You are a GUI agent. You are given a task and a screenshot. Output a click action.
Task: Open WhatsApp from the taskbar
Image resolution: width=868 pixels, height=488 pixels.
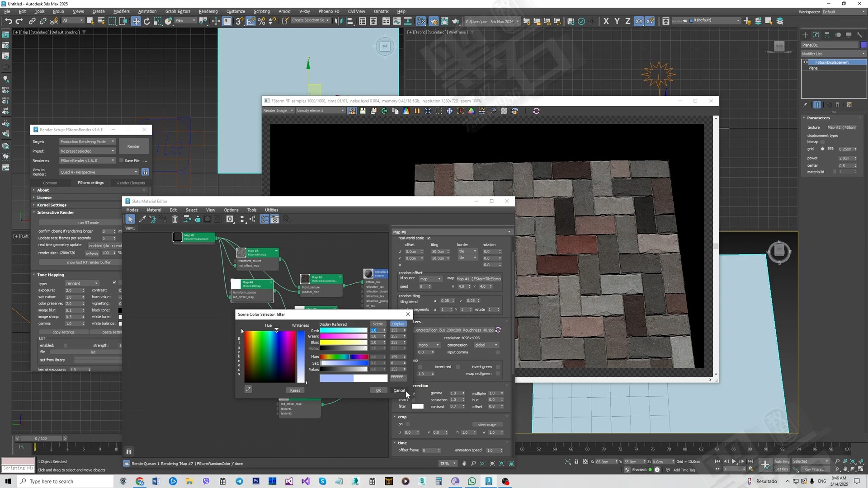coord(472,481)
